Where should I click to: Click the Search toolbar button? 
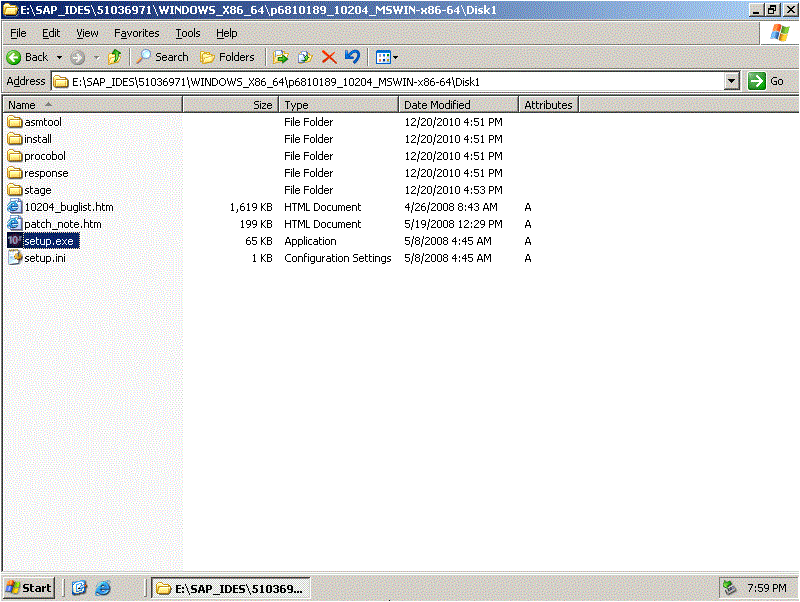pyautogui.click(x=163, y=57)
